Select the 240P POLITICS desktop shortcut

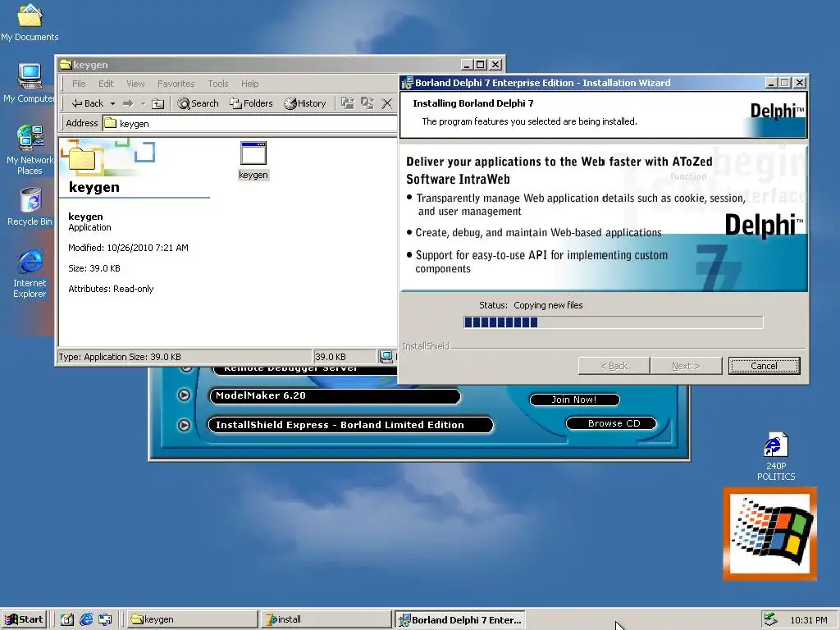pos(776,456)
